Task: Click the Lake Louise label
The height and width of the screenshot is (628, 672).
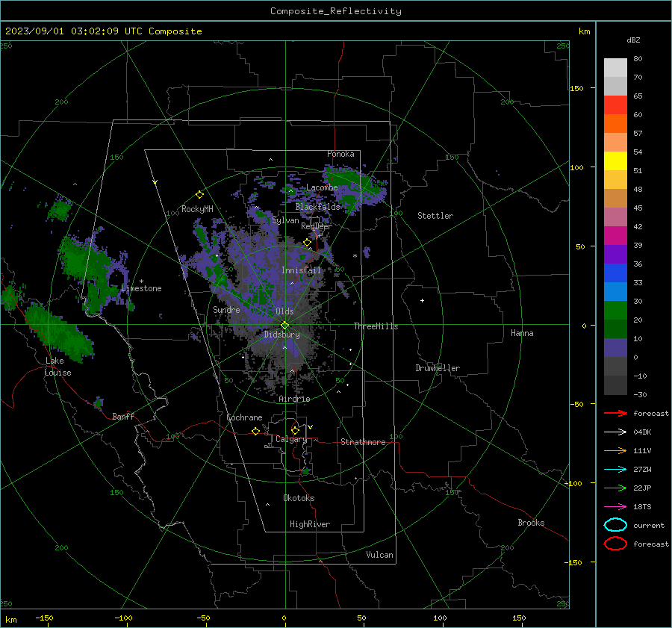Action: pyautogui.click(x=57, y=367)
